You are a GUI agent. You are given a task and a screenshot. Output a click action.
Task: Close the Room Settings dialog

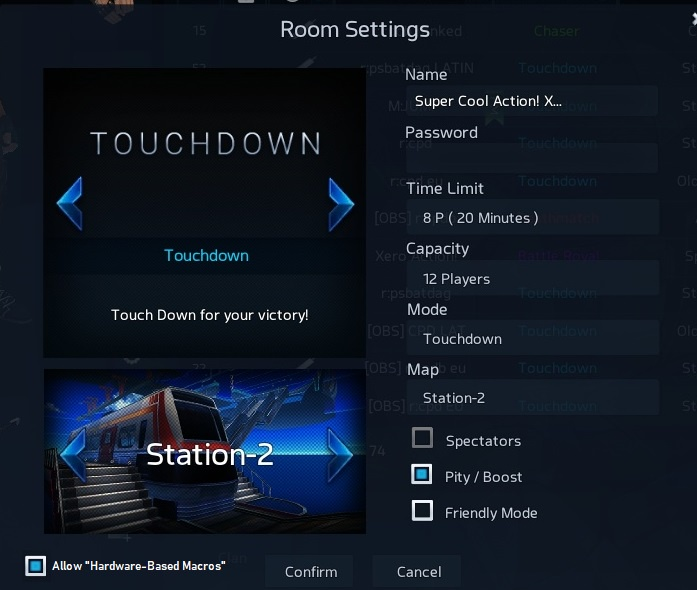pyautogui.click(x=693, y=19)
